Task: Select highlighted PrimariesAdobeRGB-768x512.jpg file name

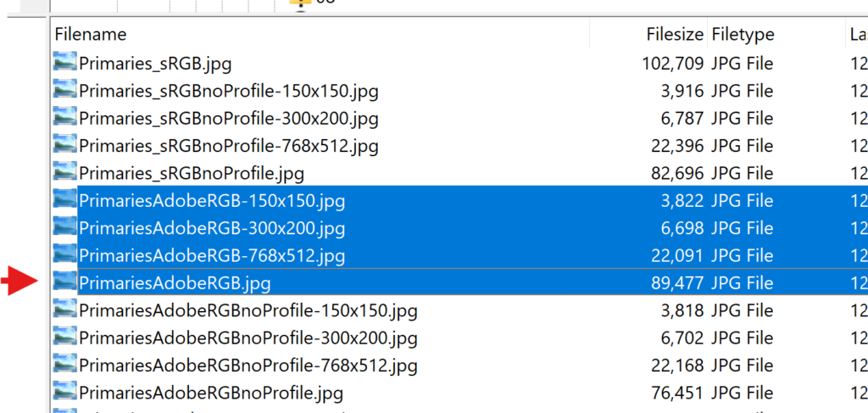Action: pyautogui.click(x=212, y=256)
